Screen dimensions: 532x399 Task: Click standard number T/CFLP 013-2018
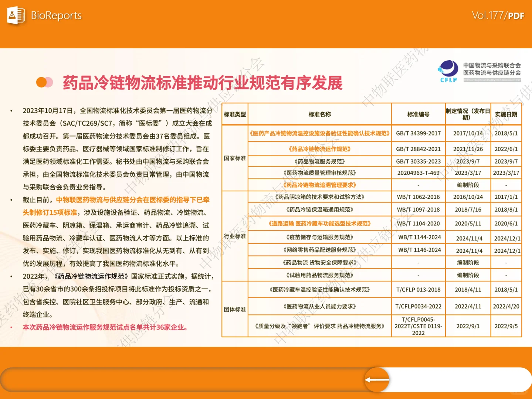tap(419, 290)
